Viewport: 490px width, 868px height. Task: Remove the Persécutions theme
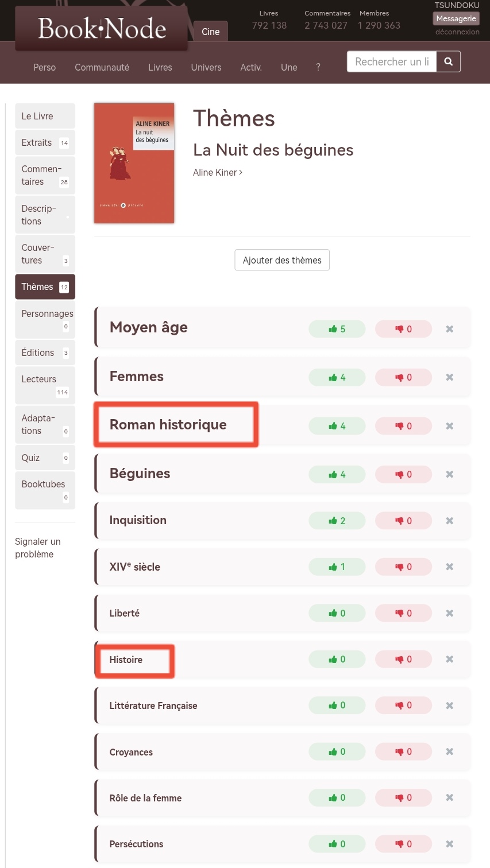[x=450, y=844]
